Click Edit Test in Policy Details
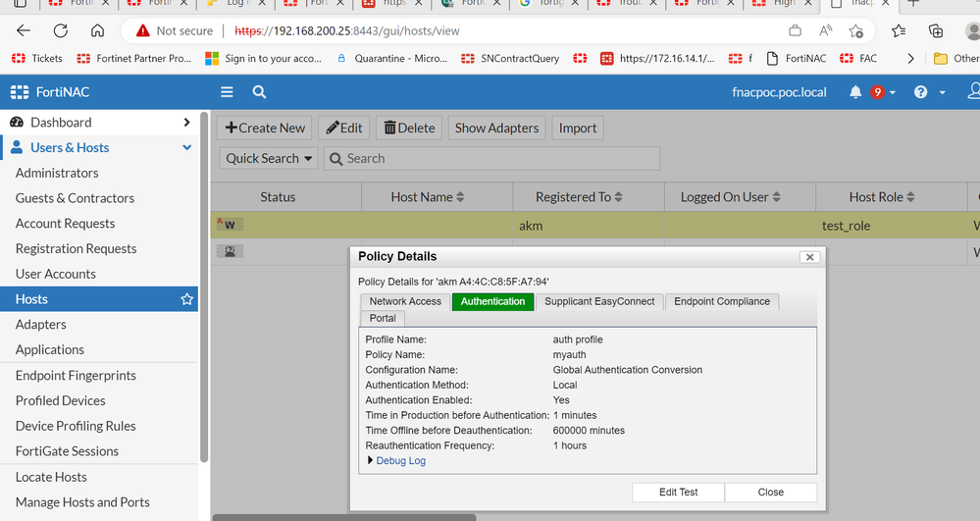The image size is (980, 521). pos(678,493)
